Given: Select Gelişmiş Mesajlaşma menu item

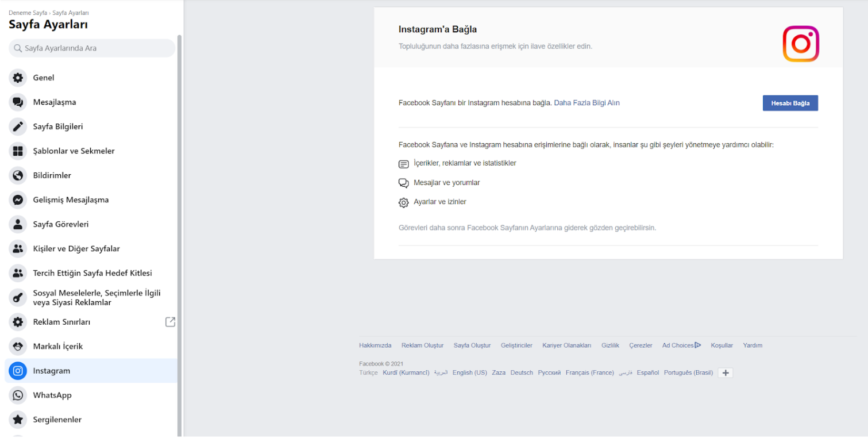Looking at the screenshot, I should tap(91, 200).
